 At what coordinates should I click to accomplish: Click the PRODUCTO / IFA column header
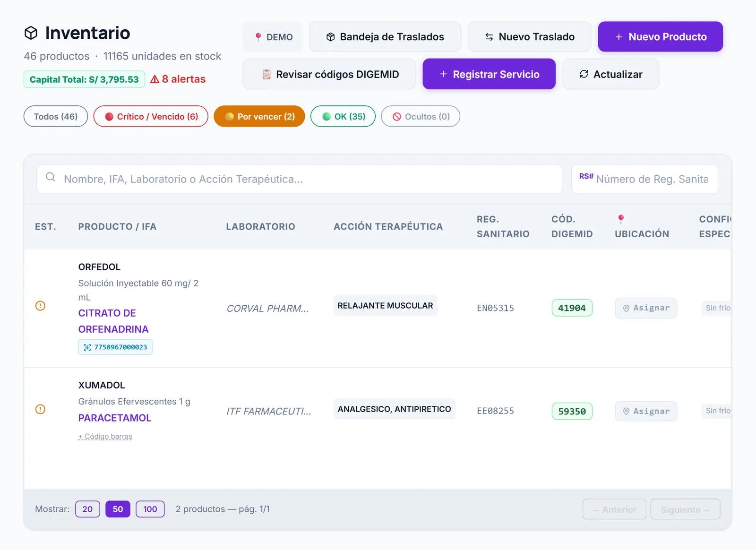pyautogui.click(x=117, y=227)
